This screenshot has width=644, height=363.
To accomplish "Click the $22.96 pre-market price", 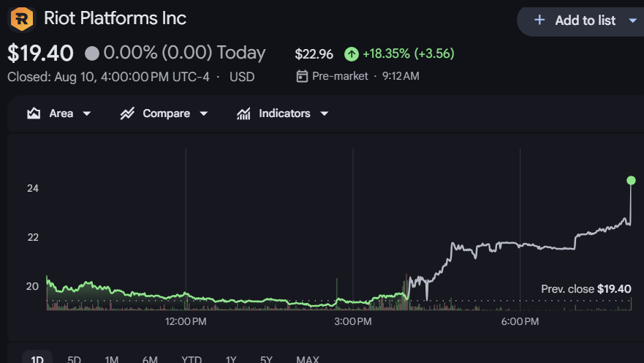I will tap(314, 54).
